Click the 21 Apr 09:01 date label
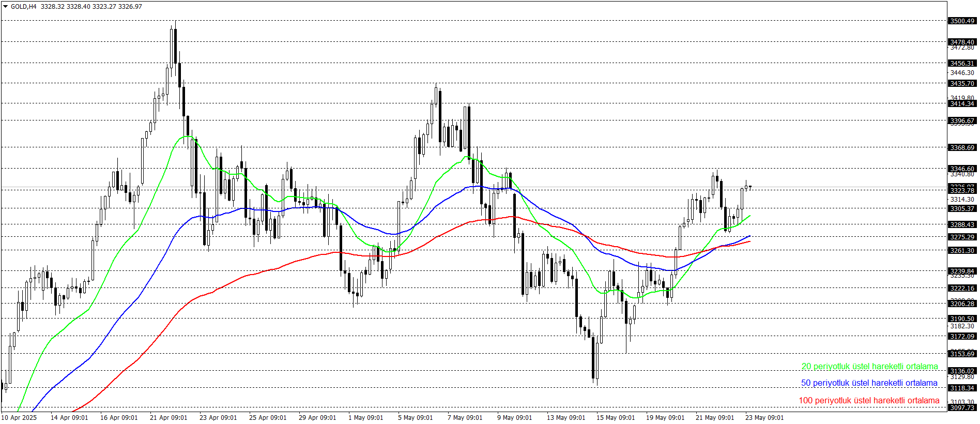980x424 pixels. [169, 418]
